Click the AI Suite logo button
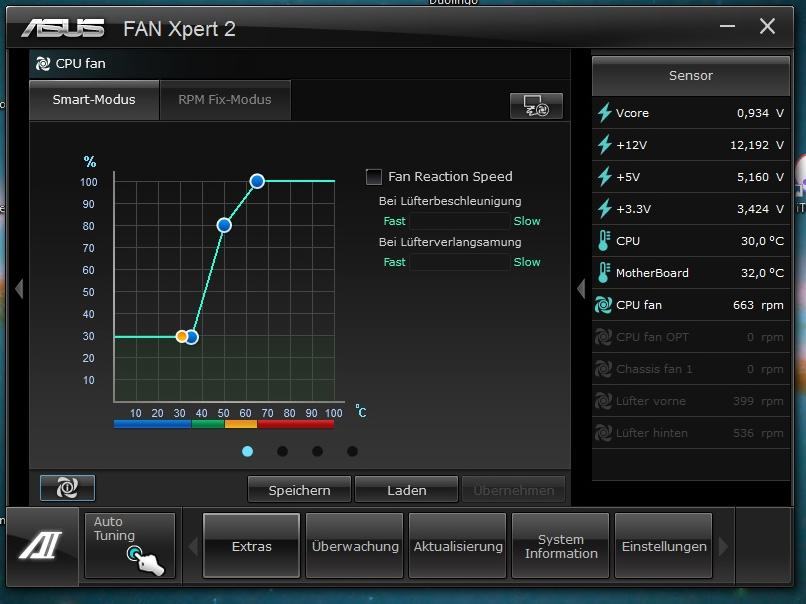 pos(41,545)
